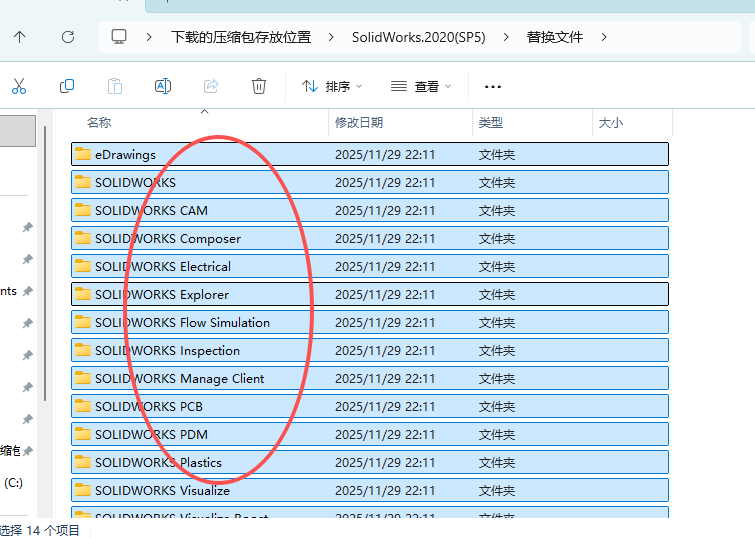Select the SOLIDWORKS Composer folder
755x538 pixels.
(370, 238)
